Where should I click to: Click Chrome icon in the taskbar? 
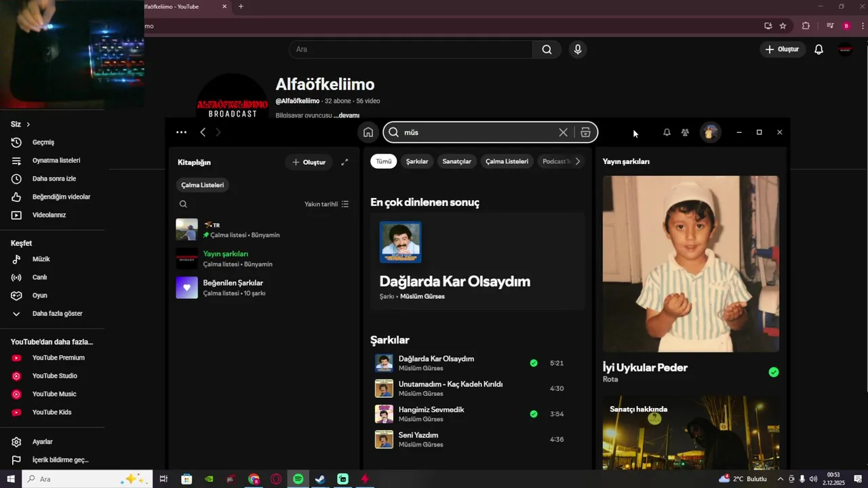(254, 479)
